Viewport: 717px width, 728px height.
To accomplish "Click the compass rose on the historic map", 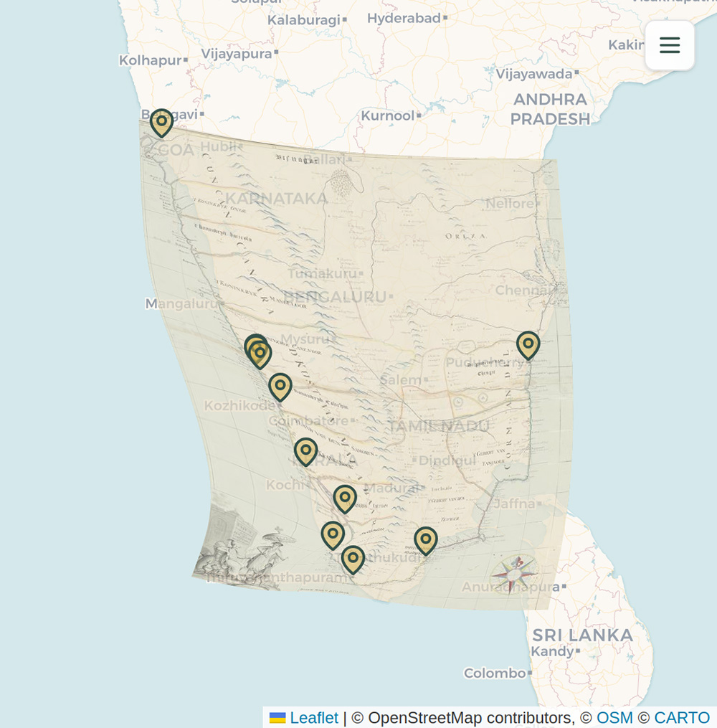I will (x=513, y=573).
